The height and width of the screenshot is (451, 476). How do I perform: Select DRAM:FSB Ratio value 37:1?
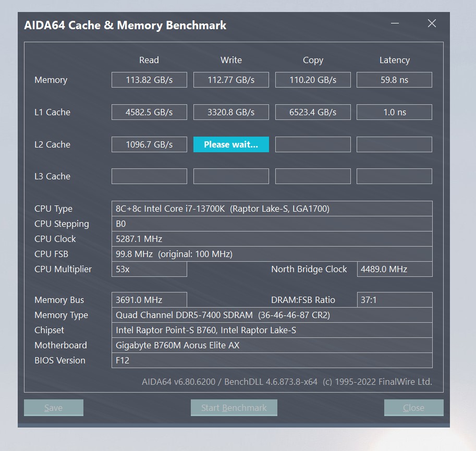tap(395, 300)
